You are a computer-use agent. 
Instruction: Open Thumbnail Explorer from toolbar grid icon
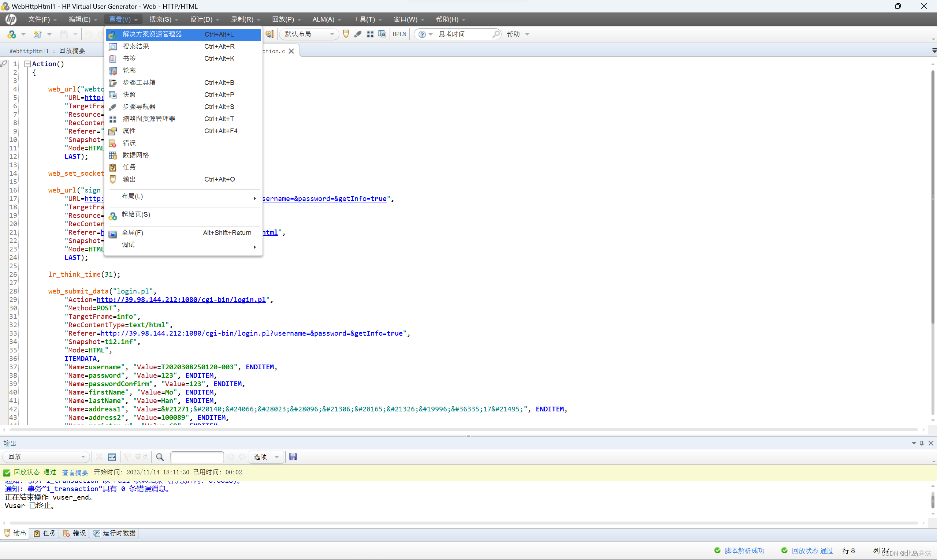(370, 34)
